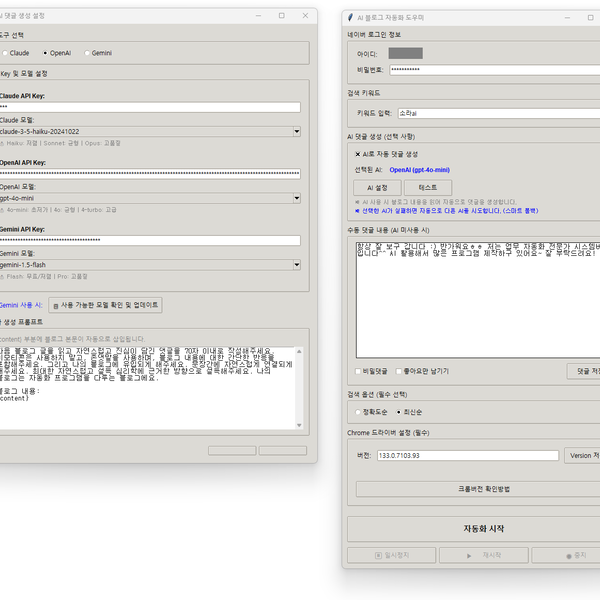Screen dimensions: 600x600
Task: Toggle the AI auto comment generation checkbox
Action: click(358, 154)
